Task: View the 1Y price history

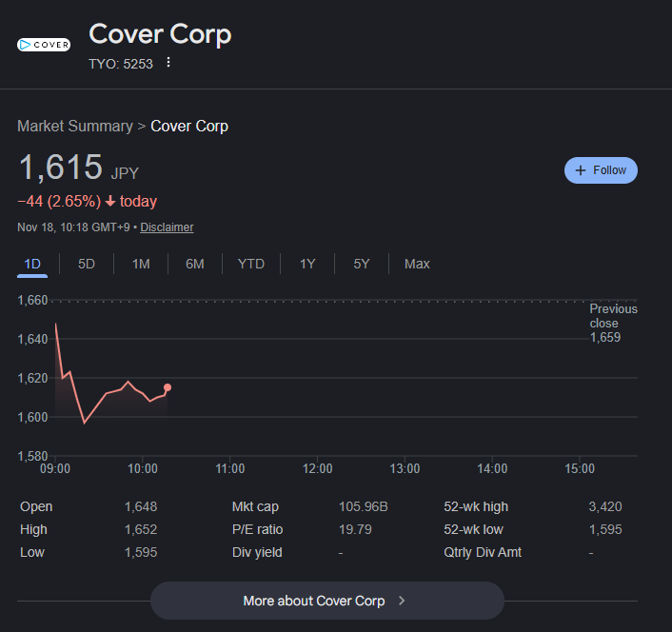Action: (307, 264)
